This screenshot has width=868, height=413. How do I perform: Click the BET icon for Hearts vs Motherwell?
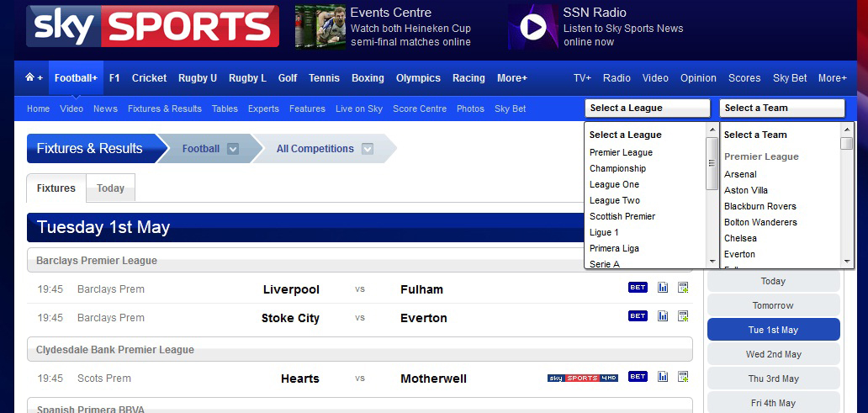click(638, 377)
